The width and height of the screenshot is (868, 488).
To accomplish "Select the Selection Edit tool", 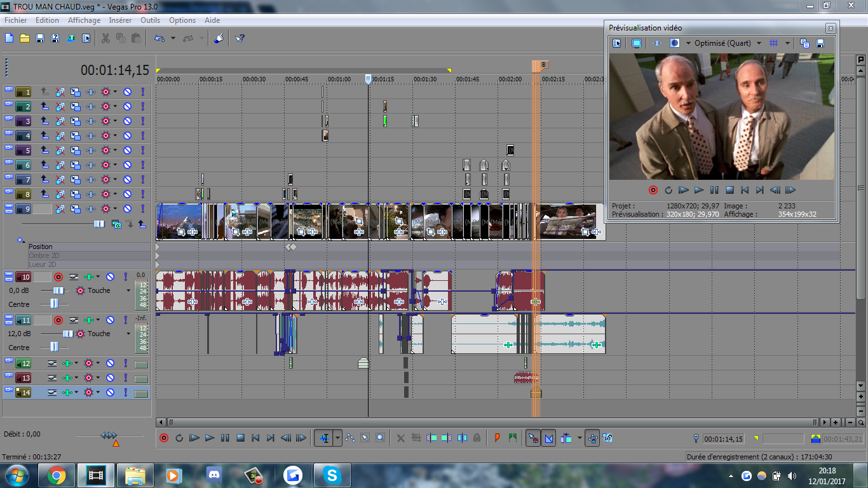I will [x=365, y=438].
